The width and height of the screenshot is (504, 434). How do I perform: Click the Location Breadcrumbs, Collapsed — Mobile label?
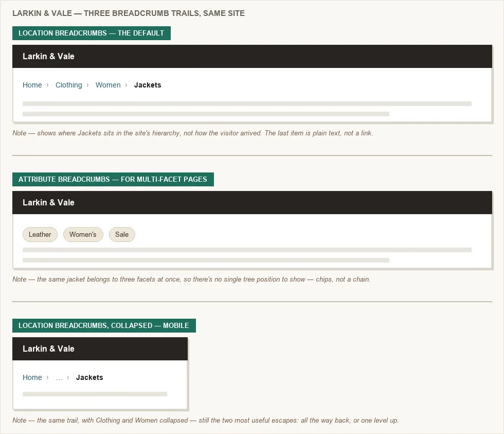point(104,325)
